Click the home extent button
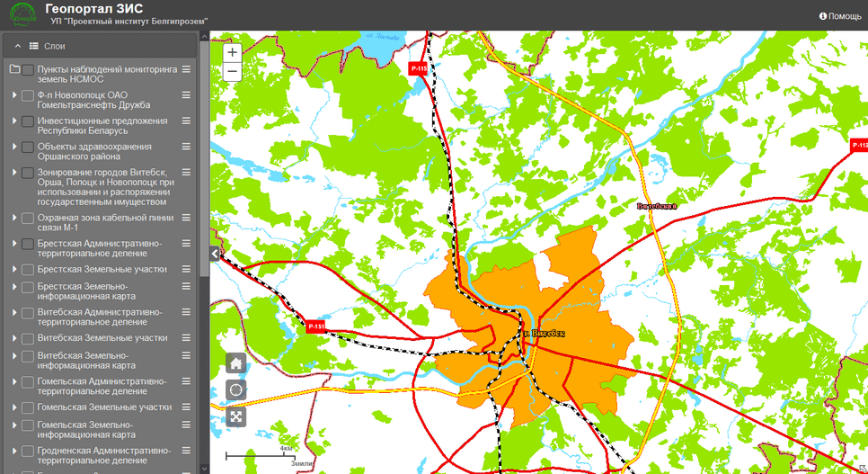Viewport: 868px width, 474px height. pos(235,363)
